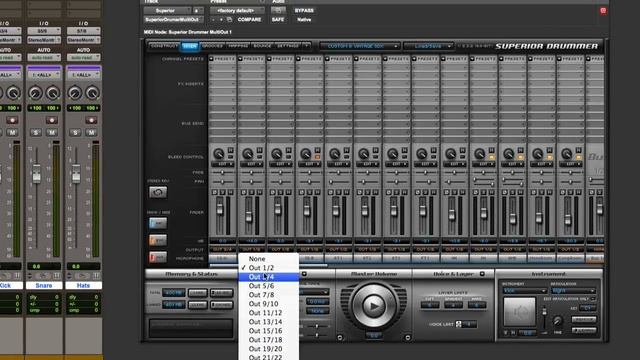Mute the Snare track in Pro Tools
The height and width of the screenshot is (360, 640).
point(52,133)
